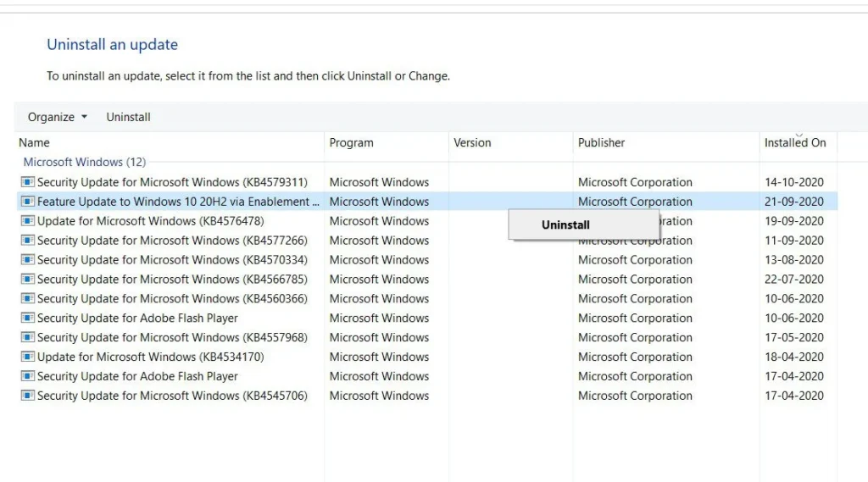This screenshot has width=868, height=482.
Task: Sort by the Name column header
Action: click(x=170, y=143)
